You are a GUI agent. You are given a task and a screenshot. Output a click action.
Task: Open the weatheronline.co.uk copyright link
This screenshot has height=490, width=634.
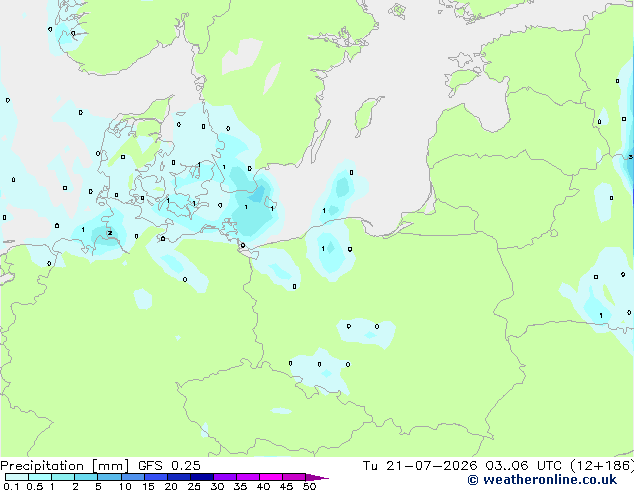pos(542,480)
